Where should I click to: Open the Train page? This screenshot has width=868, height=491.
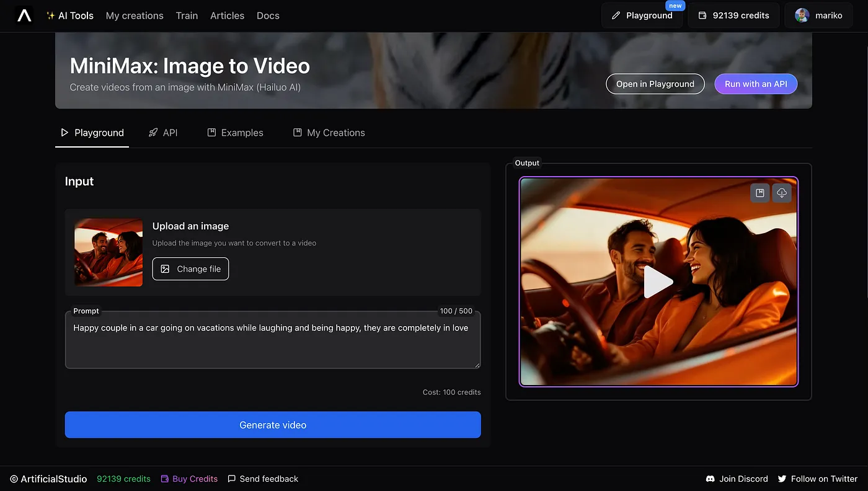(187, 15)
